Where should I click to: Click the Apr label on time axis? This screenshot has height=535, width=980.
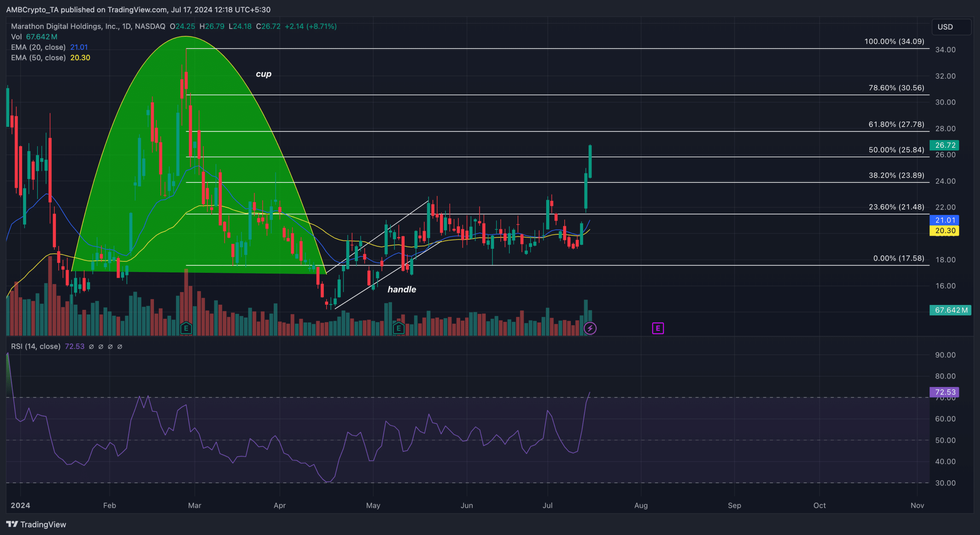pyautogui.click(x=280, y=506)
